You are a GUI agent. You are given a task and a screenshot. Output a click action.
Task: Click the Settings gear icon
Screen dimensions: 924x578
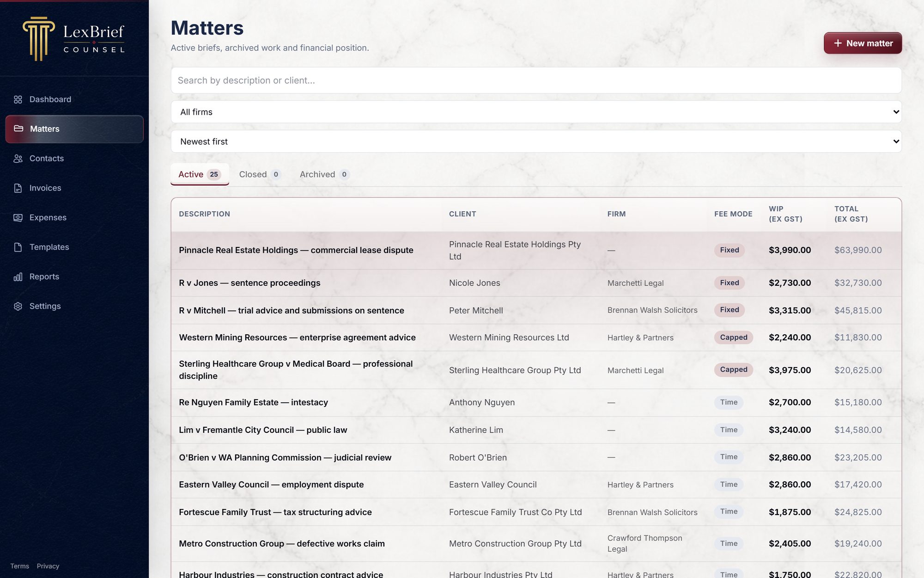(18, 306)
